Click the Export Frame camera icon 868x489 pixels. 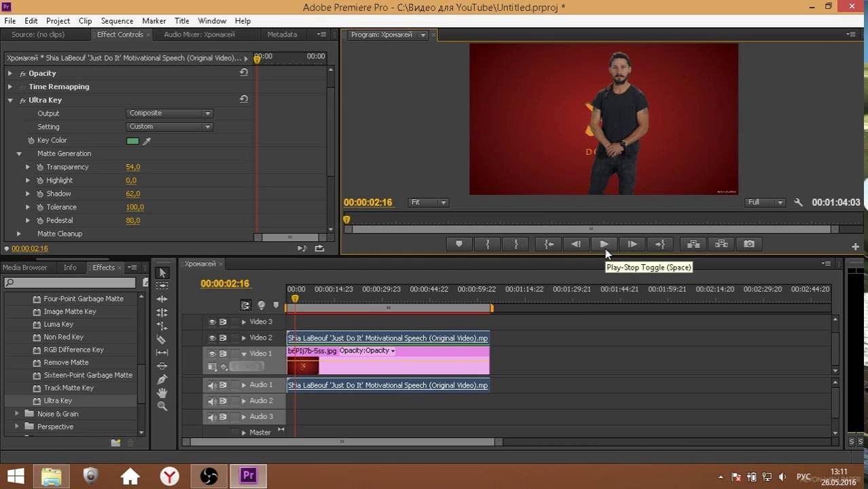click(749, 244)
